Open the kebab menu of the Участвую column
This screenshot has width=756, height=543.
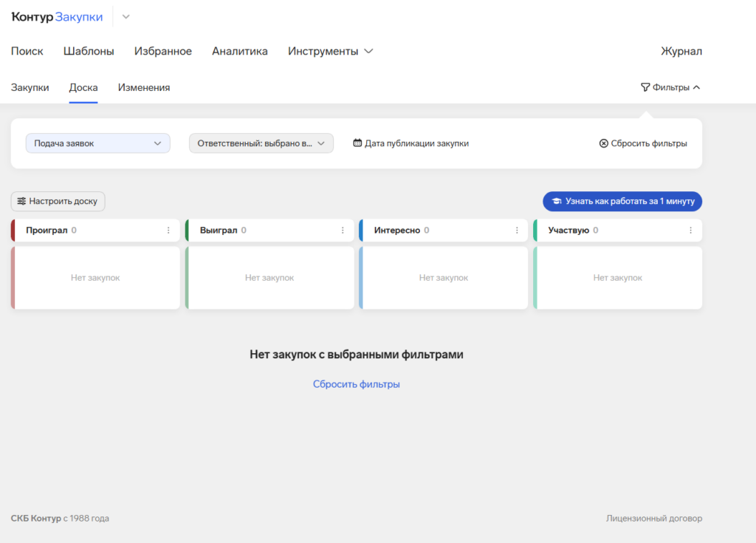[x=692, y=230]
